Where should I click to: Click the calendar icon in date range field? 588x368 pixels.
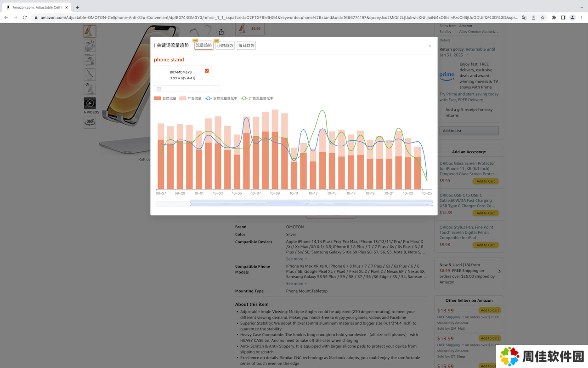click(159, 89)
